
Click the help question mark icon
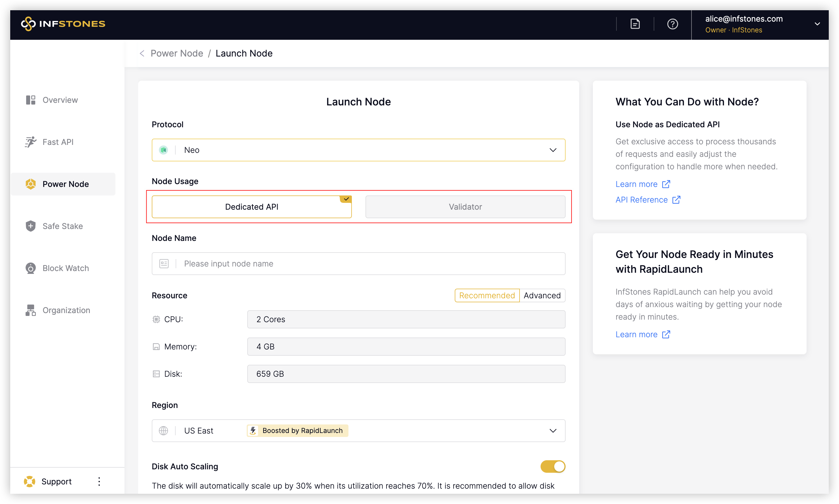point(672,24)
